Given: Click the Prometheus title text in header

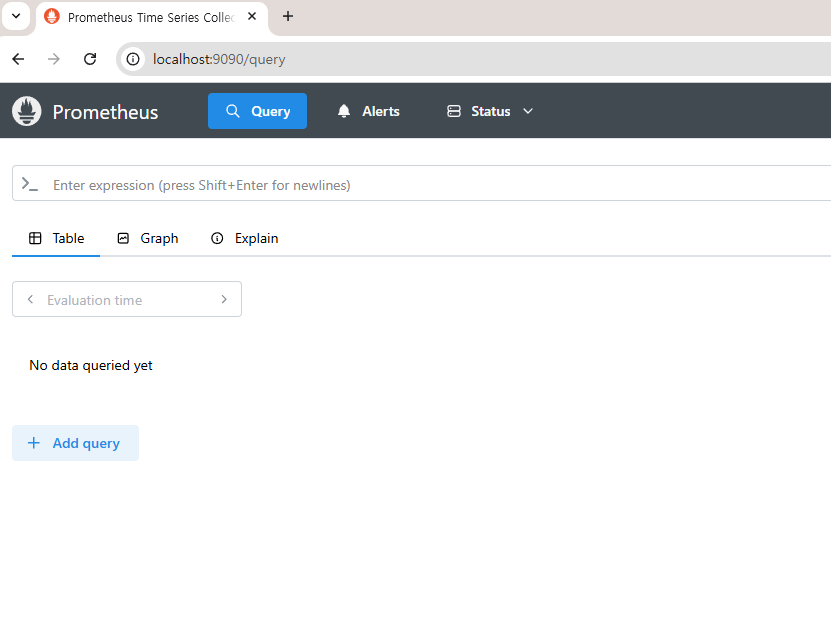Looking at the screenshot, I should (105, 112).
